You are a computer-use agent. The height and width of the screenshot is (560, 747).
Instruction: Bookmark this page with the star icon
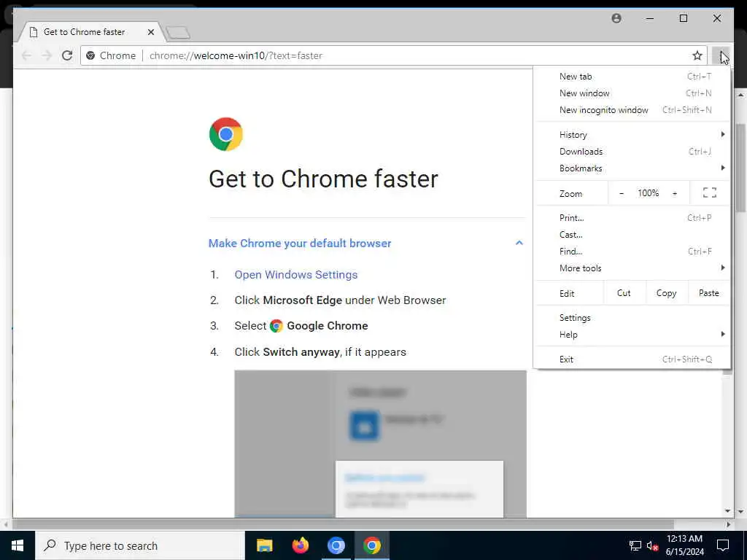click(x=697, y=55)
